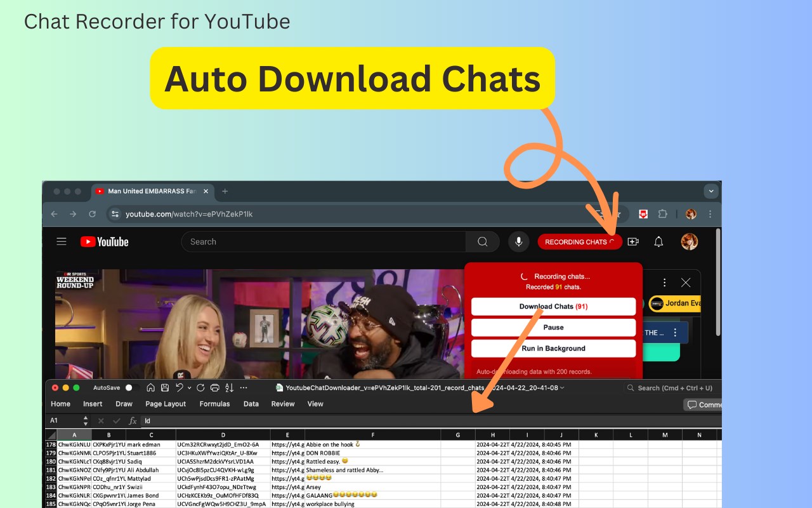The image size is (812, 508).
Task: Select row 180 header in Excel
Action: tap(51, 461)
